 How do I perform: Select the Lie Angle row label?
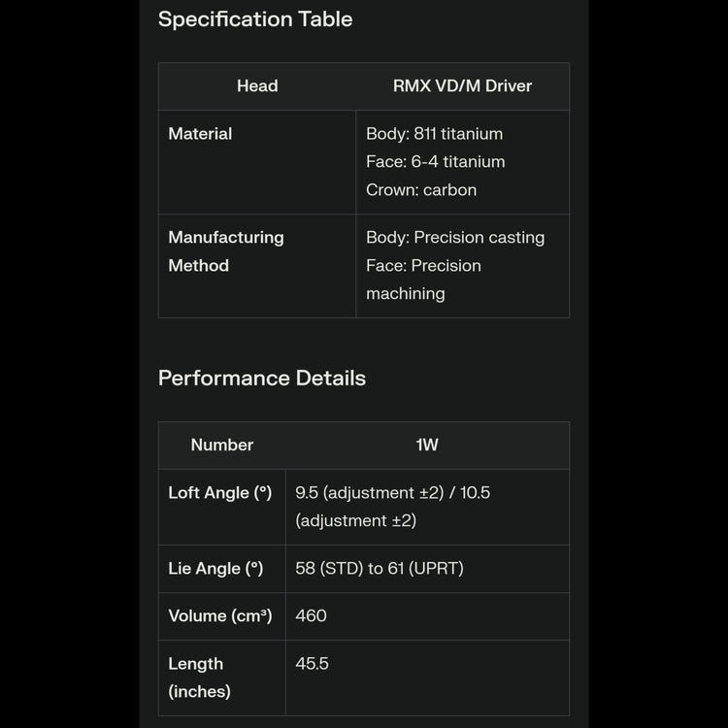coord(215,569)
